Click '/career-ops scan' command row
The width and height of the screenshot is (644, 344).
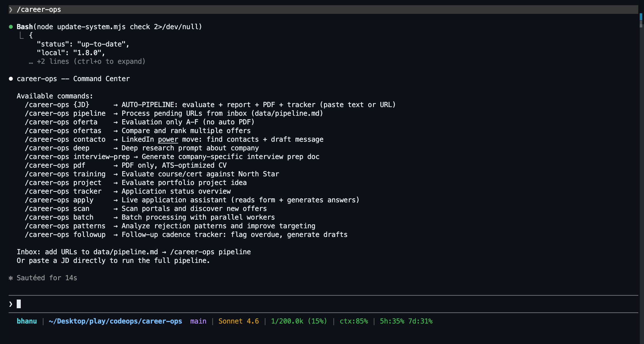coord(146,209)
